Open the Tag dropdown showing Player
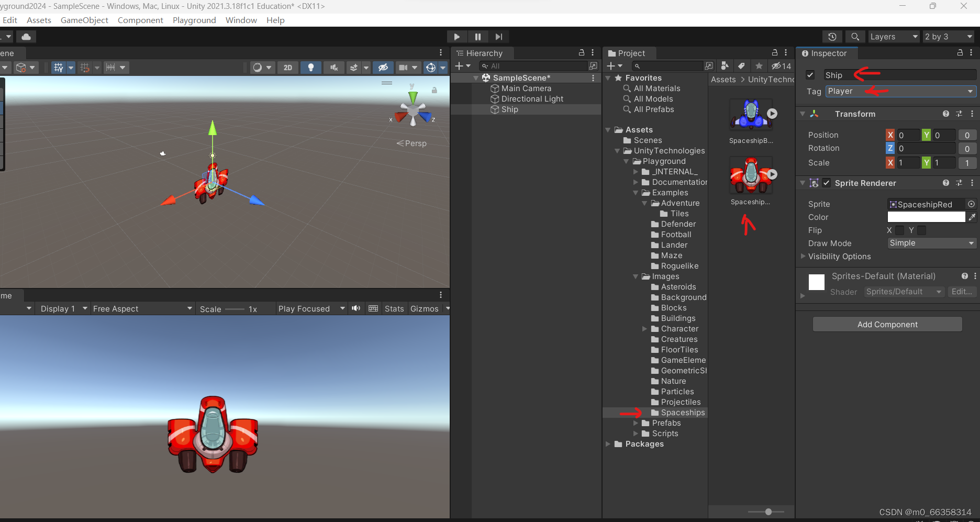Image resolution: width=980 pixels, height=522 pixels. [901, 91]
